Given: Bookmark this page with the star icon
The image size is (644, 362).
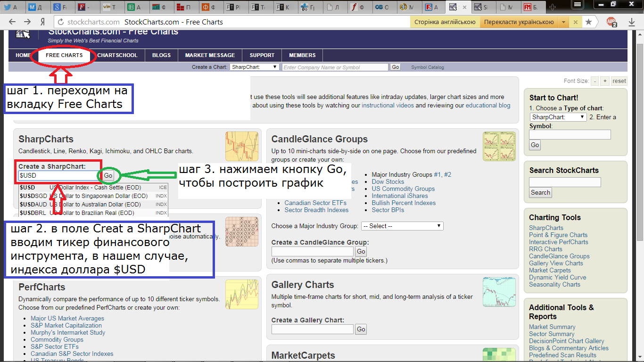Looking at the screenshot, I should (x=588, y=22).
